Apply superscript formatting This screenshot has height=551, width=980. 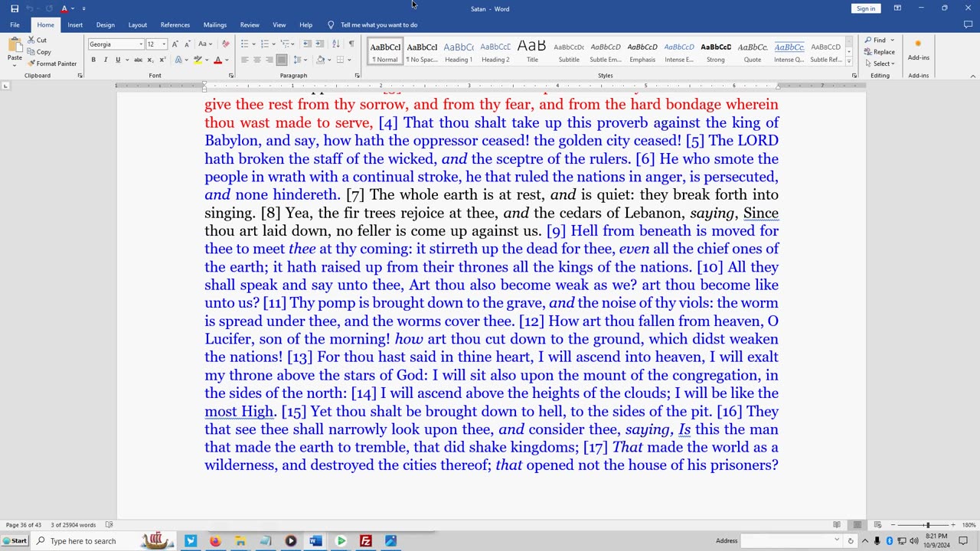click(162, 60)
